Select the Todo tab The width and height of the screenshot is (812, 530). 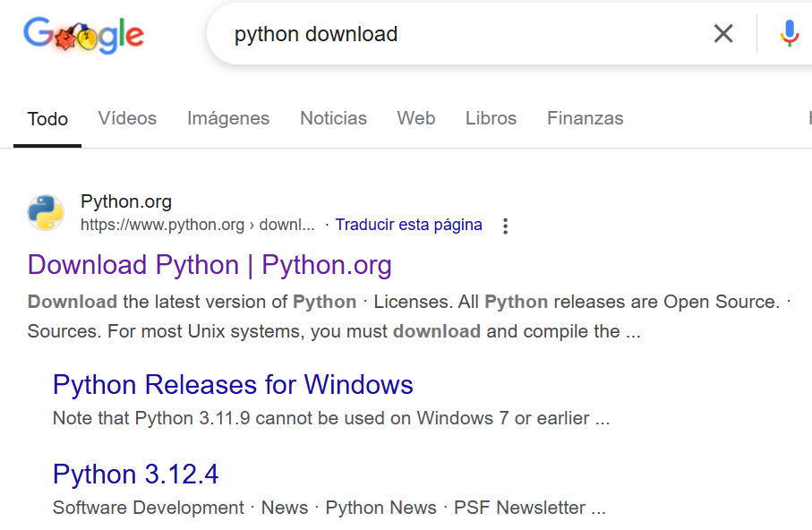47,119
